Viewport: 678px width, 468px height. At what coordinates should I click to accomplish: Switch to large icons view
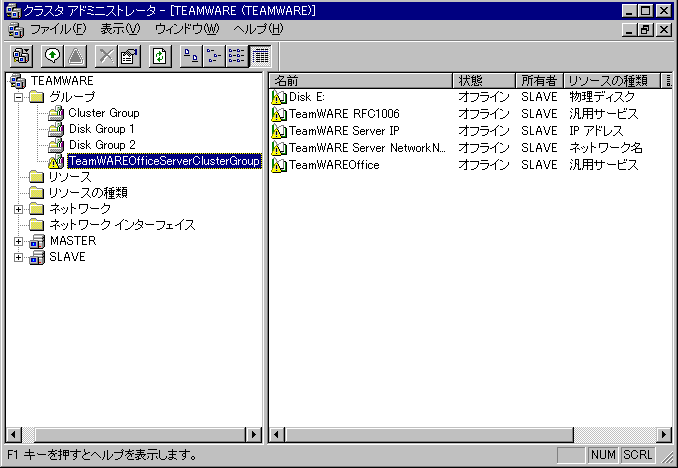coord(191,56)
